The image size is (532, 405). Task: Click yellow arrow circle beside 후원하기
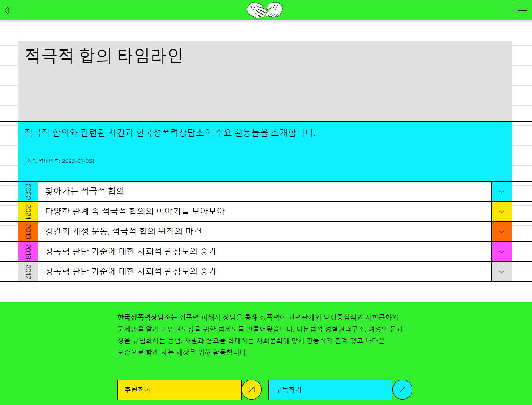pyautogui.click(x=252, y=390)
